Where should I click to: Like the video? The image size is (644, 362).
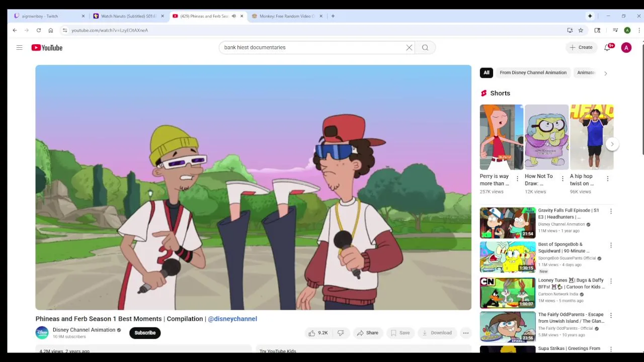(x=318, y=333)
